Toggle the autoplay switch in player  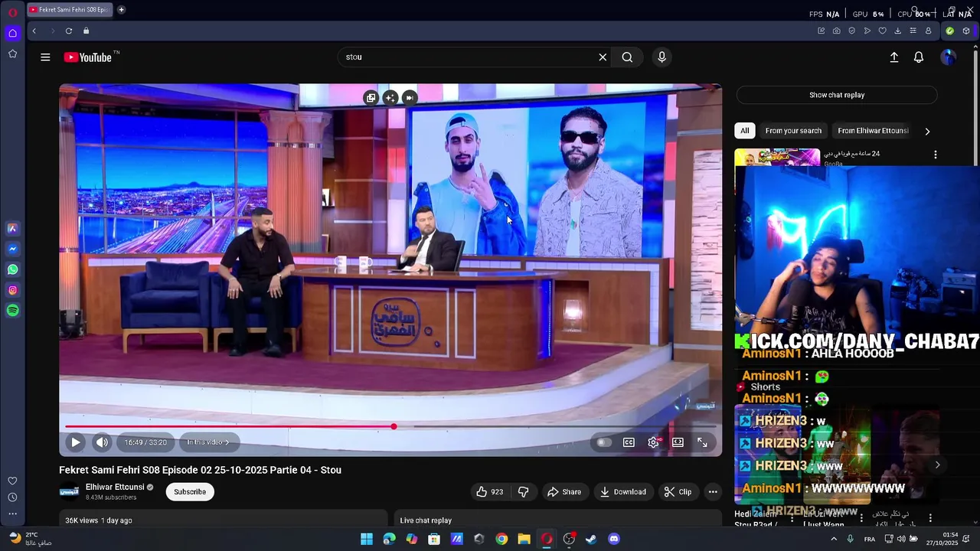[604, 442]
